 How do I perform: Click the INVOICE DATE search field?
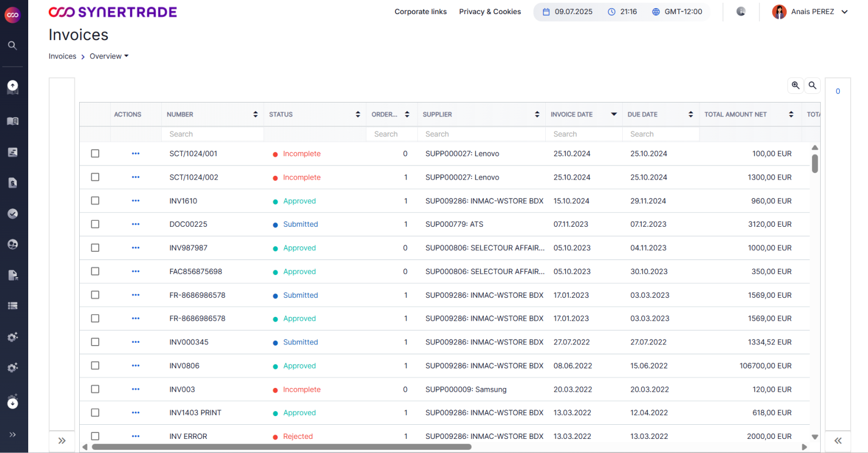[584, 134]
